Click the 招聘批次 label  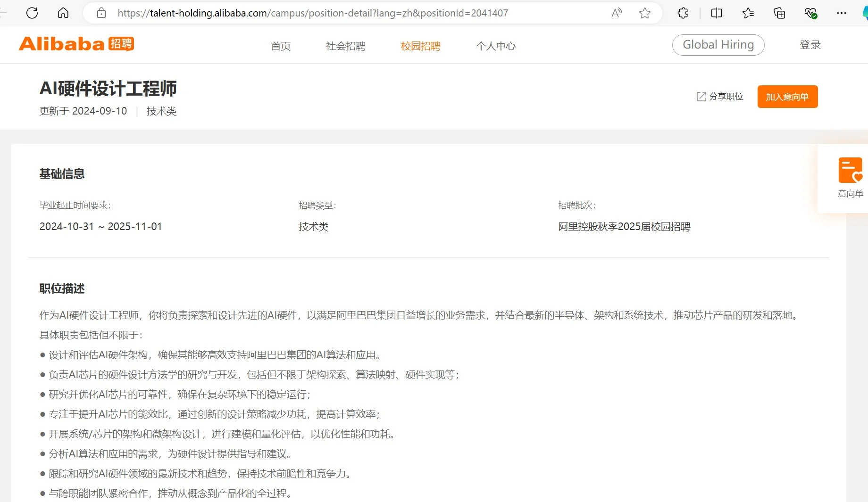click(x=577, y=206)
